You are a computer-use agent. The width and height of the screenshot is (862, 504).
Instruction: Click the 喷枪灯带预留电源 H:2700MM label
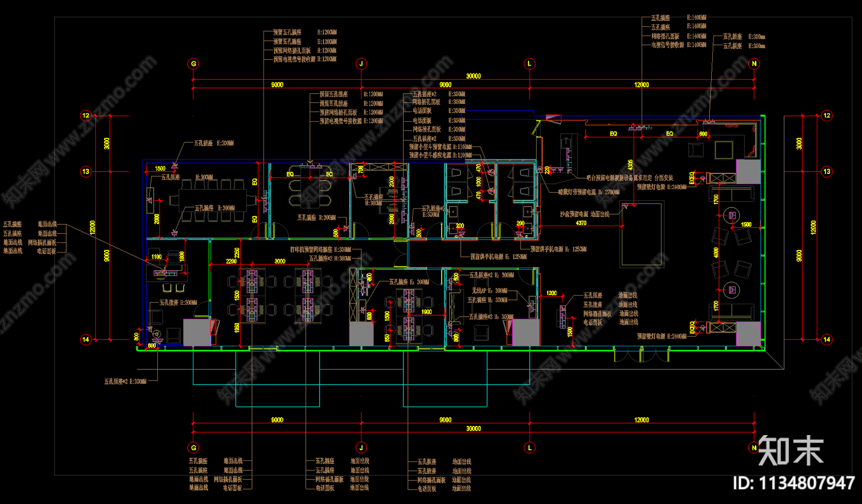(589, 192)
